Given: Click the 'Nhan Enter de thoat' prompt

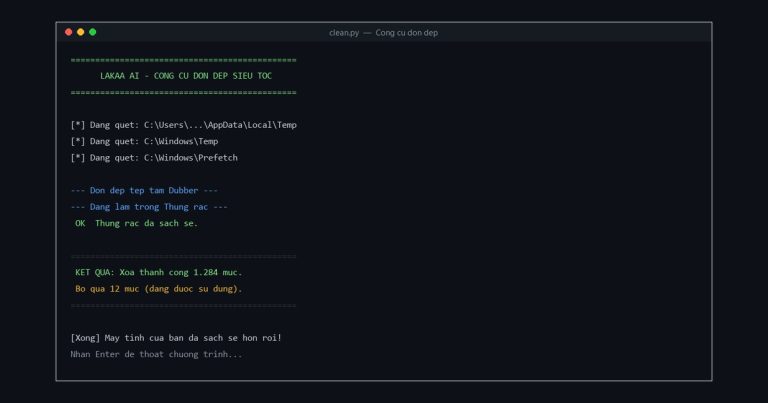Looking at the screenshot, I should point(156,354).
